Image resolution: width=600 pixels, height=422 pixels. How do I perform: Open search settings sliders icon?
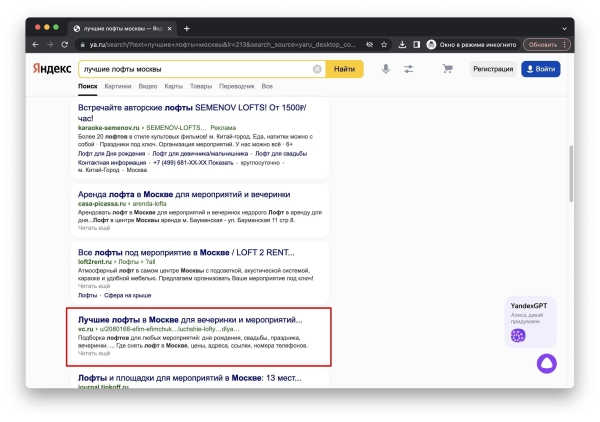408,69
